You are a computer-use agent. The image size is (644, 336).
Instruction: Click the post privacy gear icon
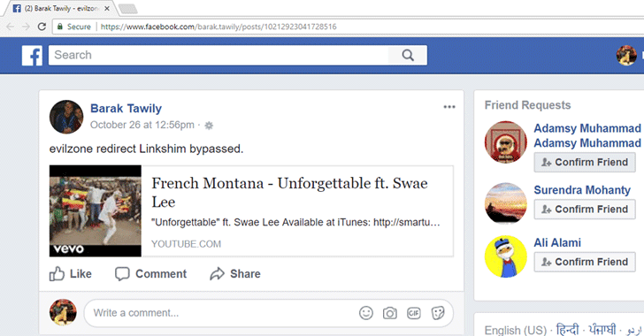coord(209,126)
